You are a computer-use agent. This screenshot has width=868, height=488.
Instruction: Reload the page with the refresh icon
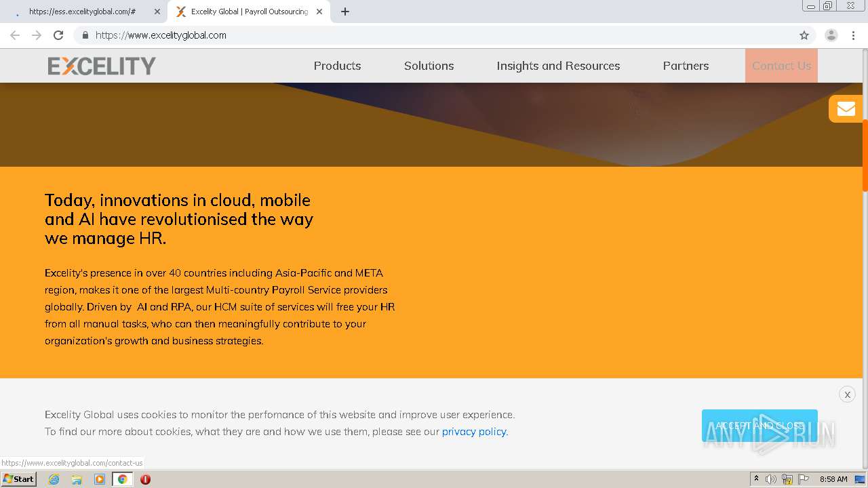[x=58, y=35]
